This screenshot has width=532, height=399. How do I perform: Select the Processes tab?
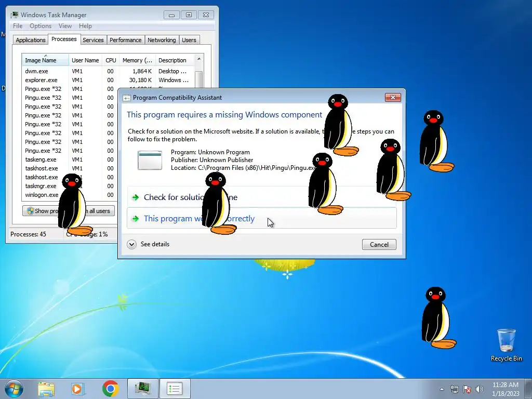pos(64,39)
